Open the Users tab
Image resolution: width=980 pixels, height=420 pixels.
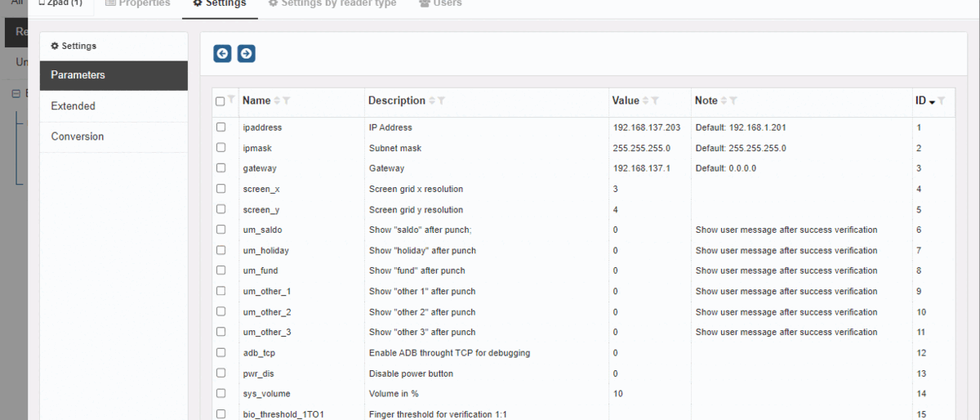(440, 3)
